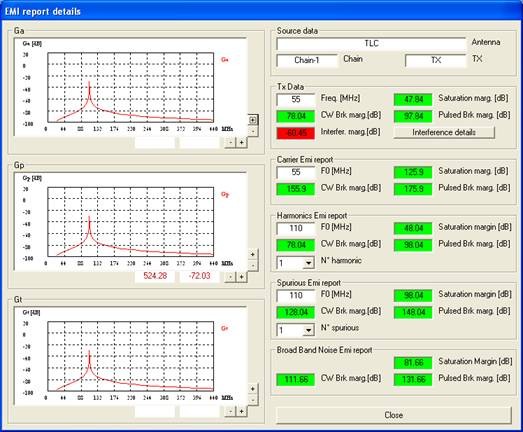Select the Antenna TLC text field
The height and width of the screenshot is (432, 523).
371,44
